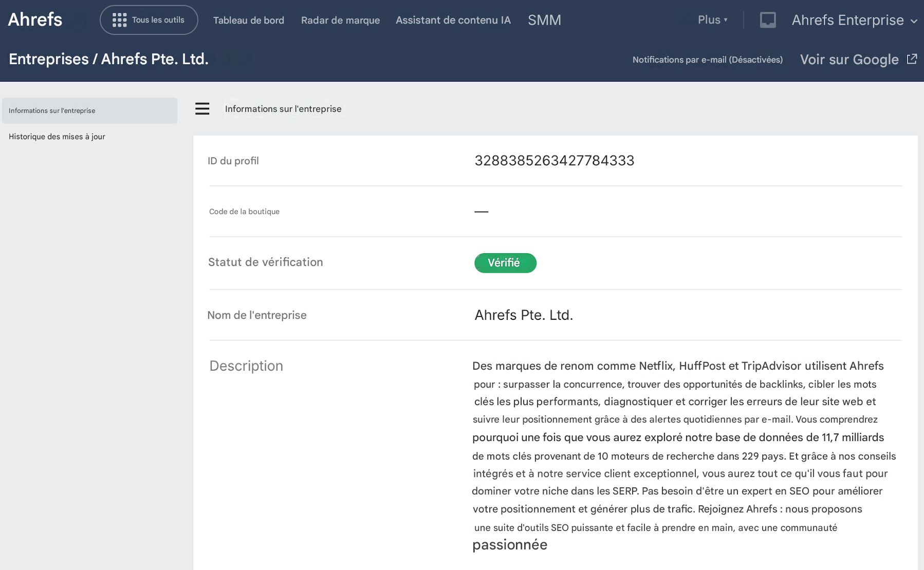Go to Tableau de bord

click(x=249, y=20)
